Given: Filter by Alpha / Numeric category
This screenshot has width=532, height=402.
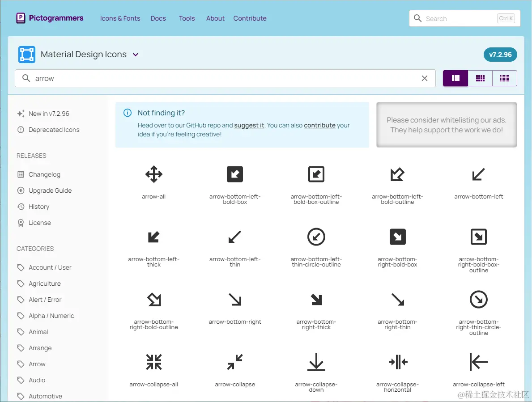Looking at the screenshot, I should (46, 316).
